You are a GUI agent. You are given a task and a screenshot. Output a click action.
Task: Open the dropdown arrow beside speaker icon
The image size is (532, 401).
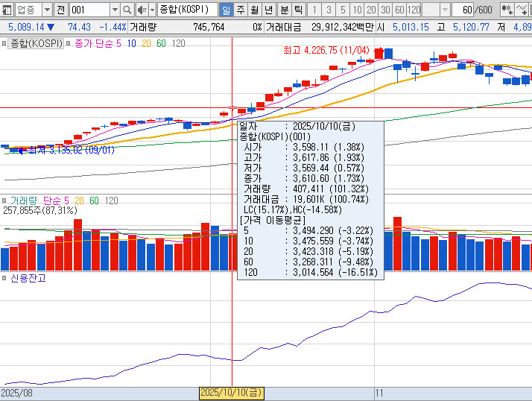click(x=151, y=10)
